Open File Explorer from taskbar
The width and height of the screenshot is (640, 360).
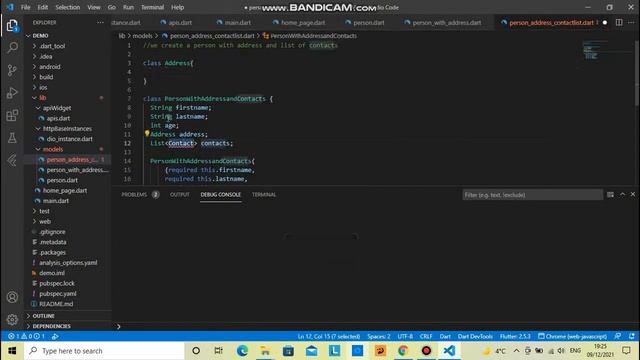[265, 351]
